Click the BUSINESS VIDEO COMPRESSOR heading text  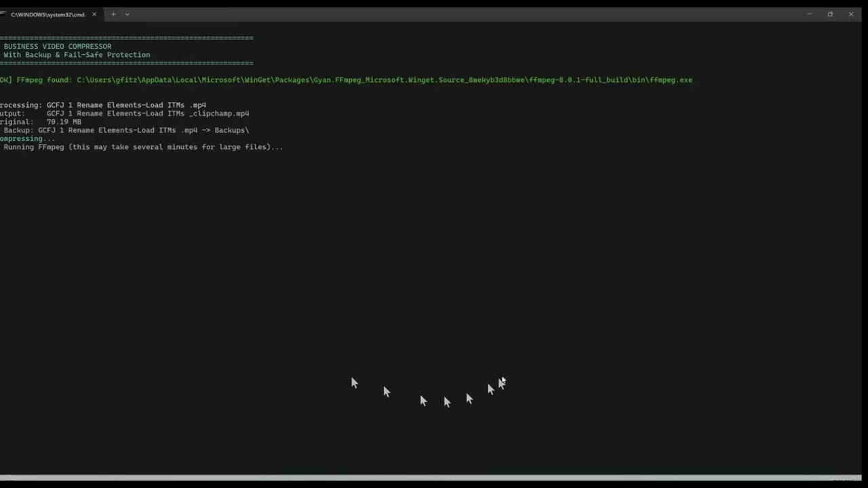[x=58, y=47]
